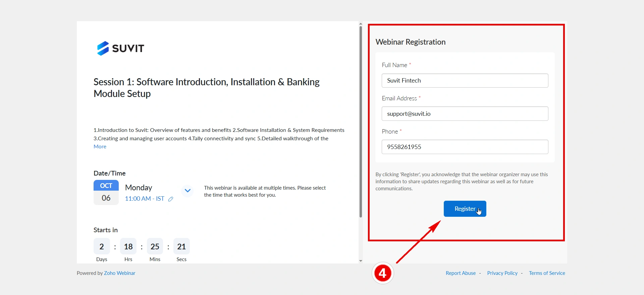Screen dimensions: 644x295
Task: Open the Zoho Webinar link
Action: click(x=119, y=273)
